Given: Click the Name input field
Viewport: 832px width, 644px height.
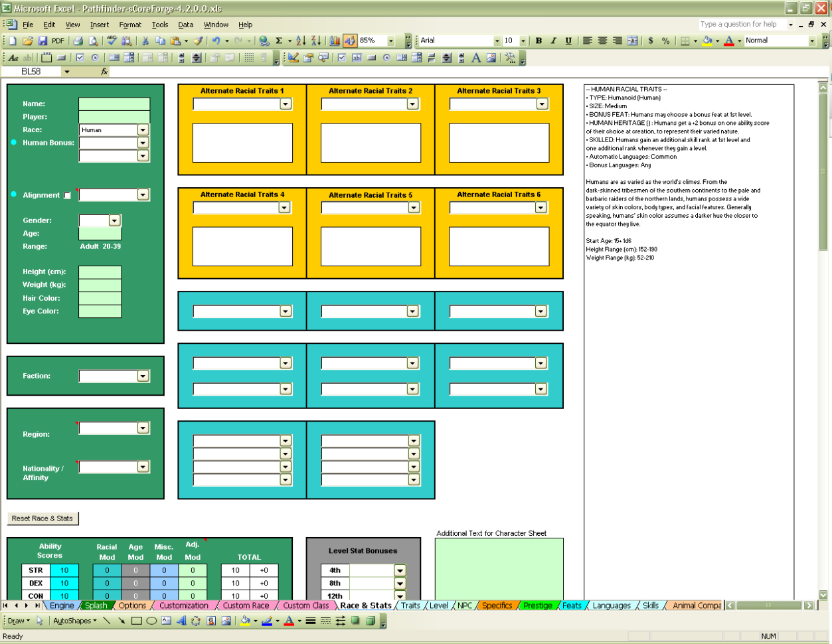Looking at the screenshot, I should point(113,104).
